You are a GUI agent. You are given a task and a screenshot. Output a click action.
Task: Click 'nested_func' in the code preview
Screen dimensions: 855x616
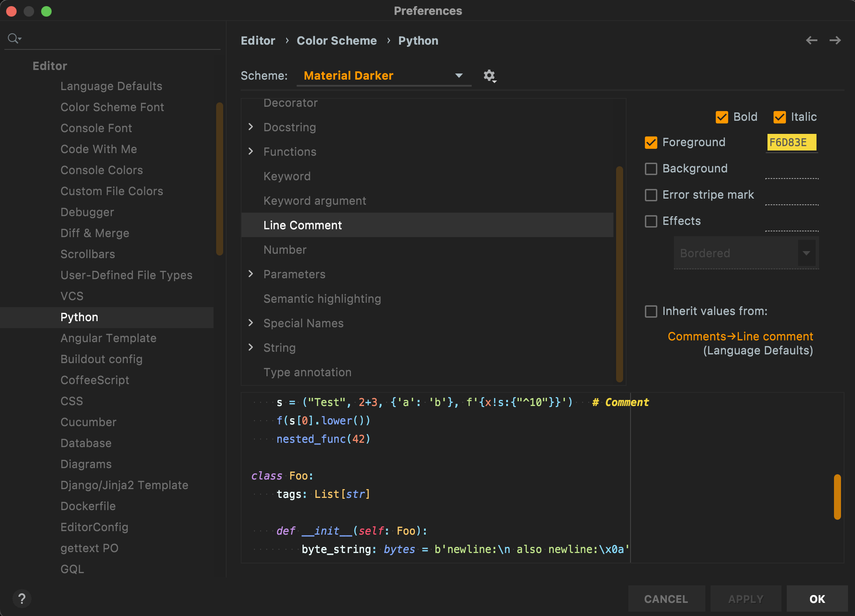pyautogui.click(x=311, y=439)
